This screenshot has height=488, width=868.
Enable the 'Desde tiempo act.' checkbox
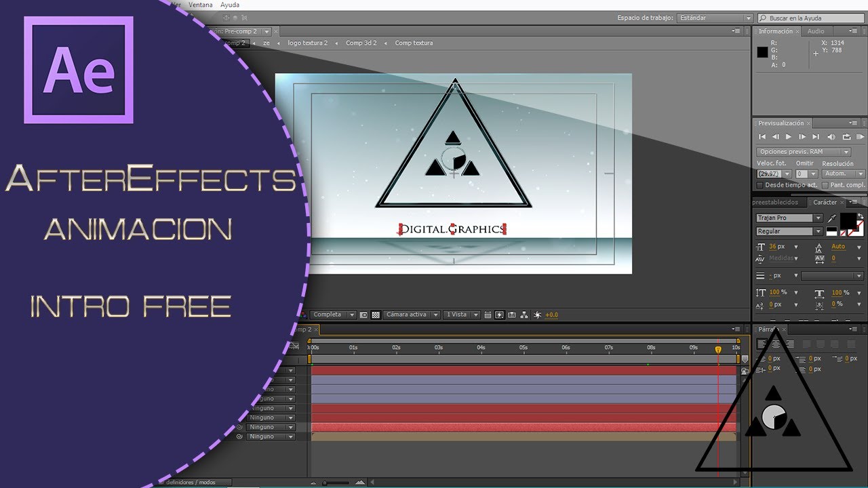coord(759,185)
